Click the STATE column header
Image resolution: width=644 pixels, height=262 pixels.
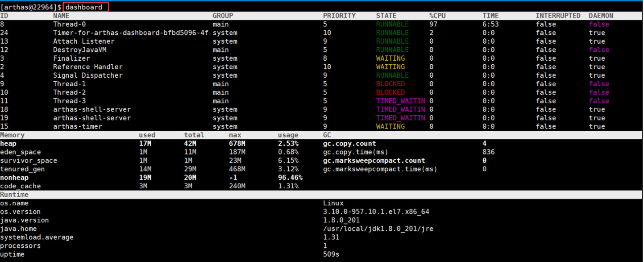(x=386, y=16)
